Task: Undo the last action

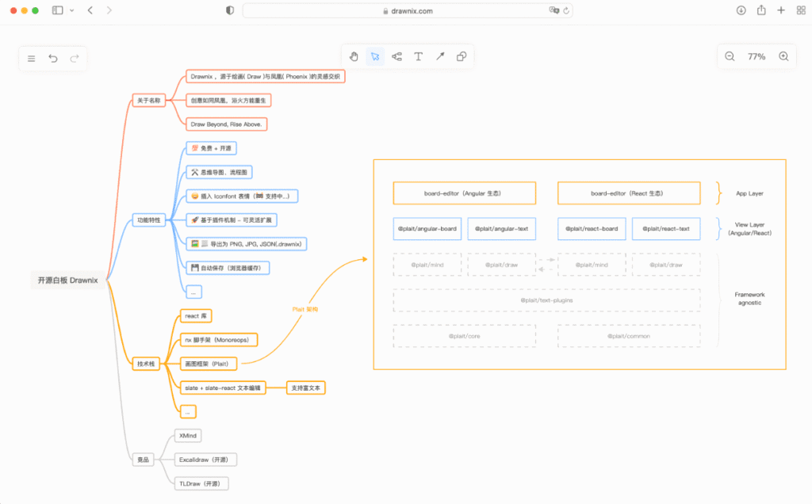Action: [53, 58]
